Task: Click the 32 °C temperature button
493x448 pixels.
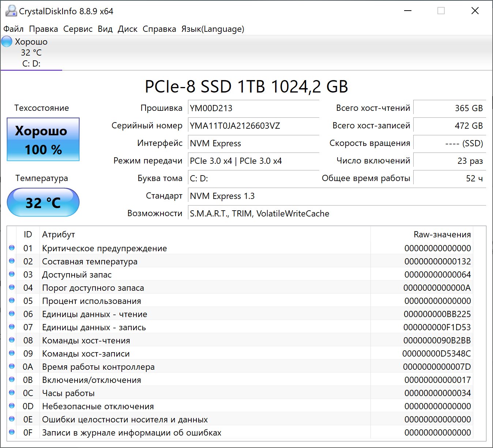Action: [x=43, y=202]
